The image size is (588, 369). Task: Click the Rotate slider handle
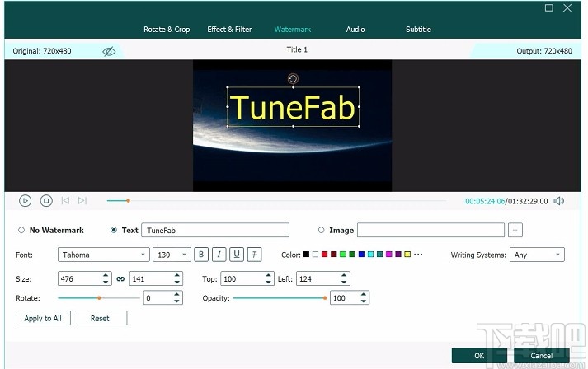[x=99, y=298]
